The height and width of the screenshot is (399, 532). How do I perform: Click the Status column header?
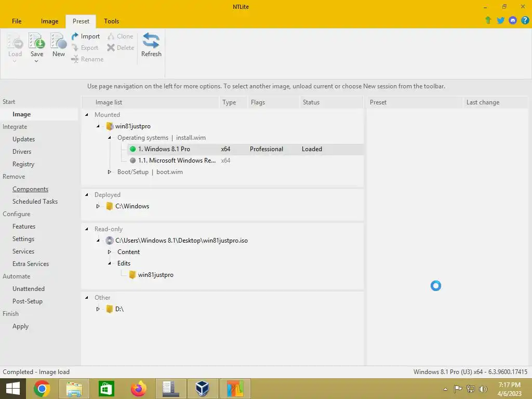[331, 102]
